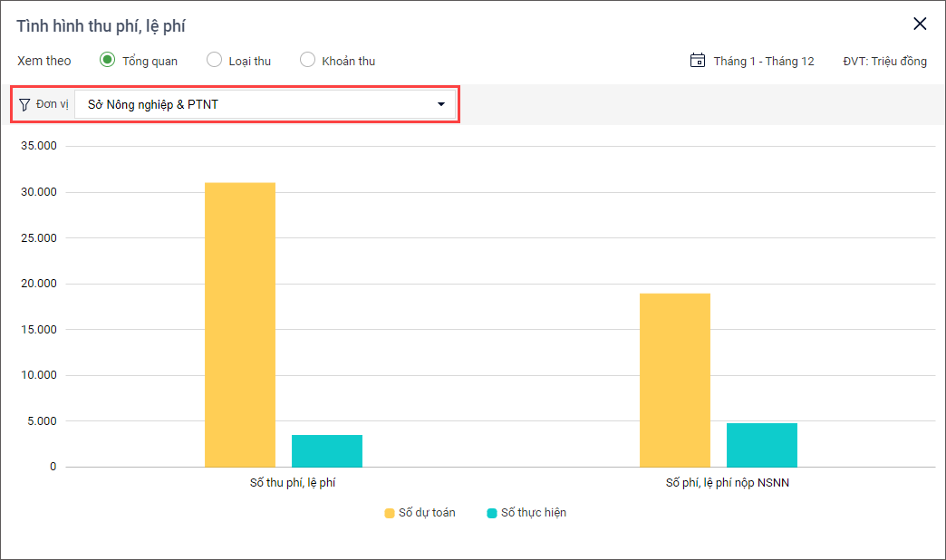Click the Số dự toán legend label
Image resolution: width=946 pixels, height=560 pixels.
point(427,513)
